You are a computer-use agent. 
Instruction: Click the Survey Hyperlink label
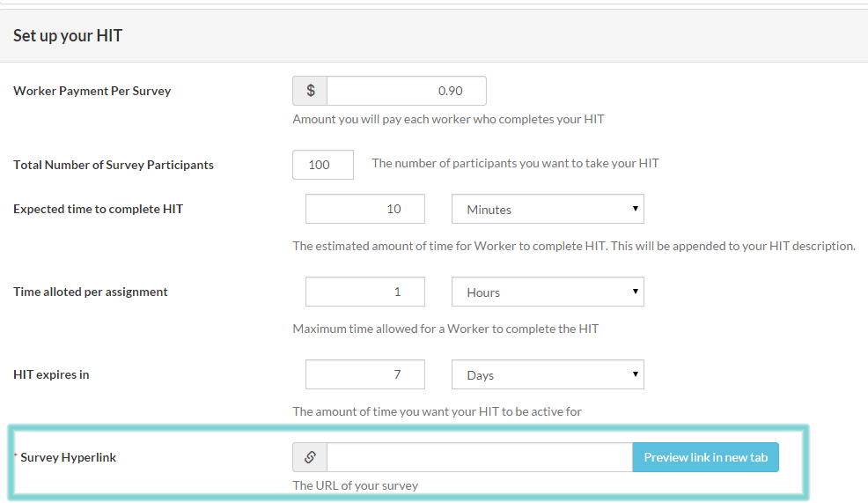tap(68, 457)
